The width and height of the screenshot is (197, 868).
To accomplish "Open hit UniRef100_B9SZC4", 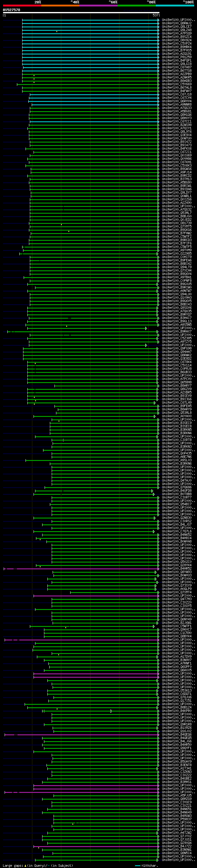I will (177, 37).
